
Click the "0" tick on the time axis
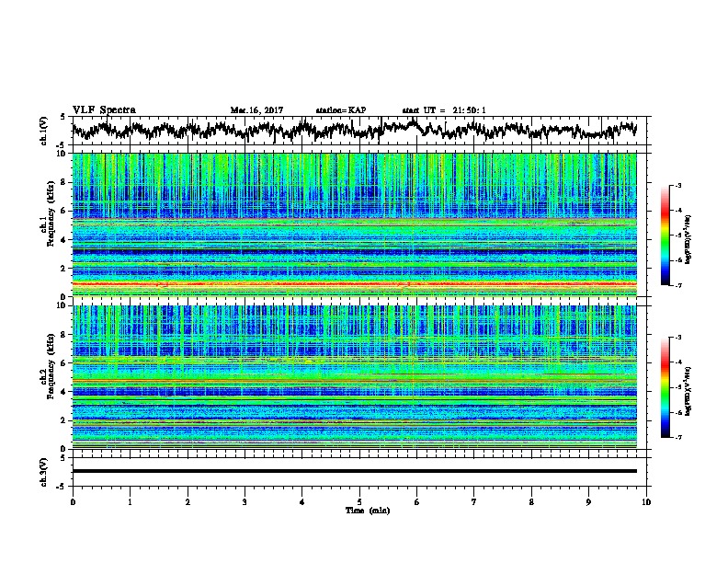(73, 502)
